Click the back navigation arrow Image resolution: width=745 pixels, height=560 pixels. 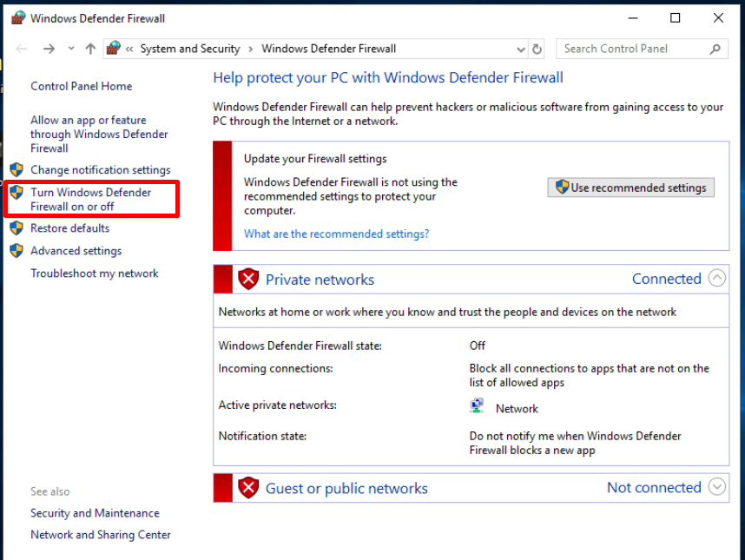(22, 49)
